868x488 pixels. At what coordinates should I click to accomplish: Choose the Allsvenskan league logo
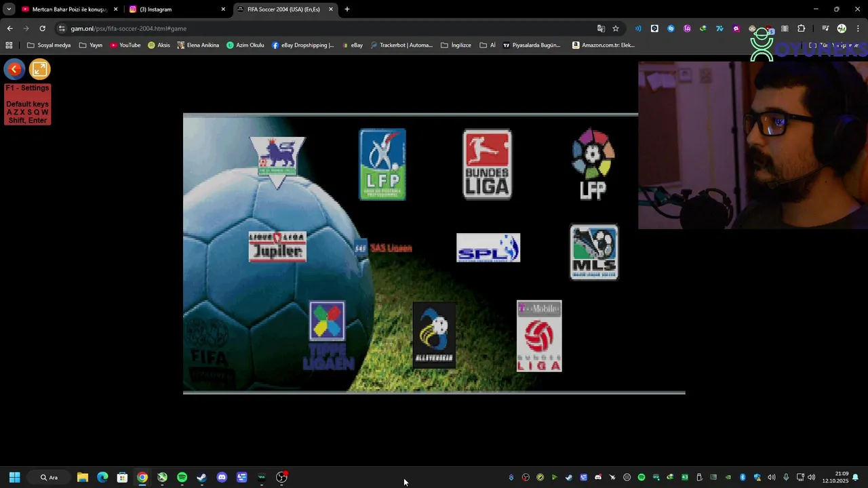point(434,335)
